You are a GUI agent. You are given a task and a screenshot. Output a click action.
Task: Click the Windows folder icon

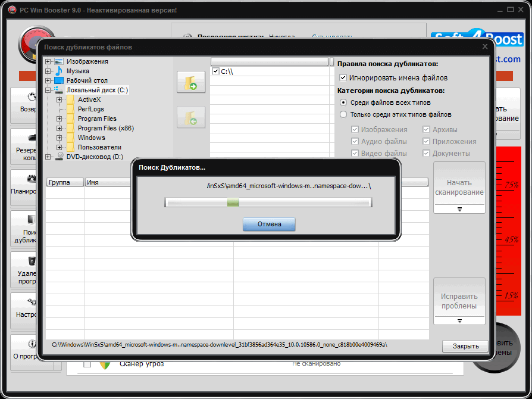tap(71, 138)
